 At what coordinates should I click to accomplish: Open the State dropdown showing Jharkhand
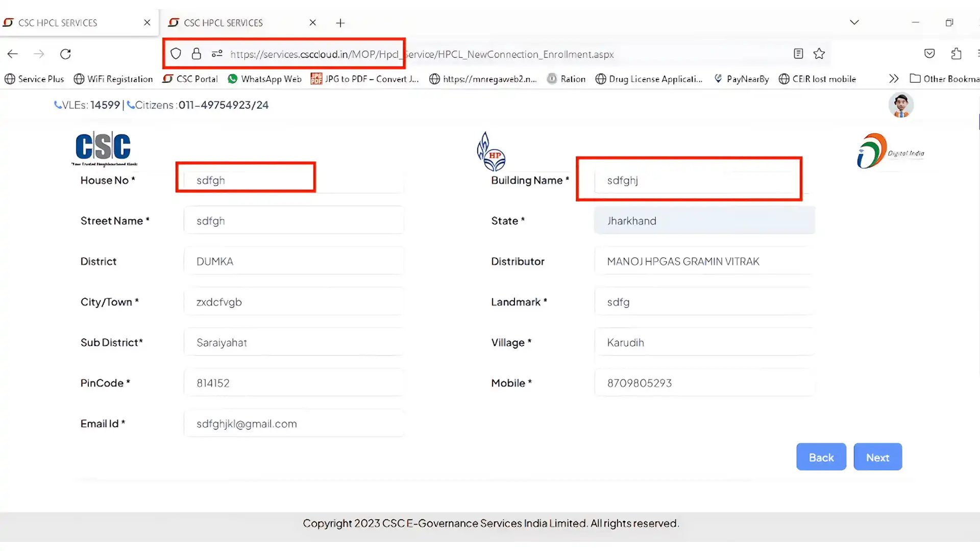click(x=704, y=221)
